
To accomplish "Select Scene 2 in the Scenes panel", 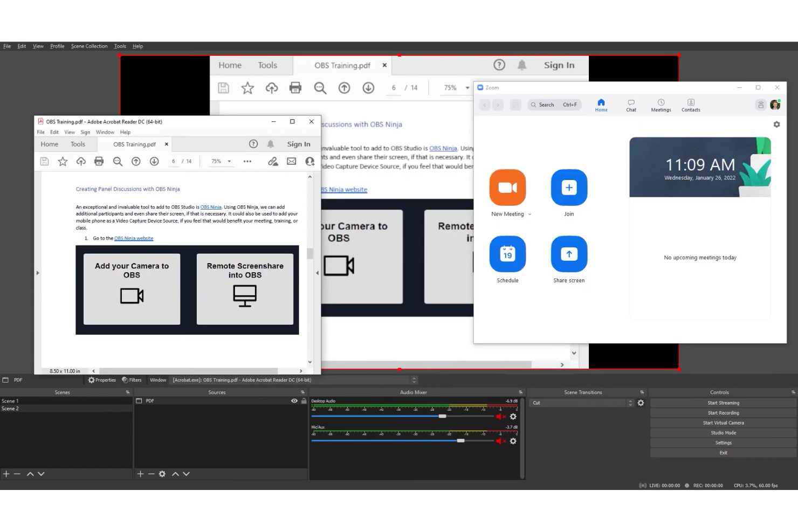I will [x=10, y=408].
